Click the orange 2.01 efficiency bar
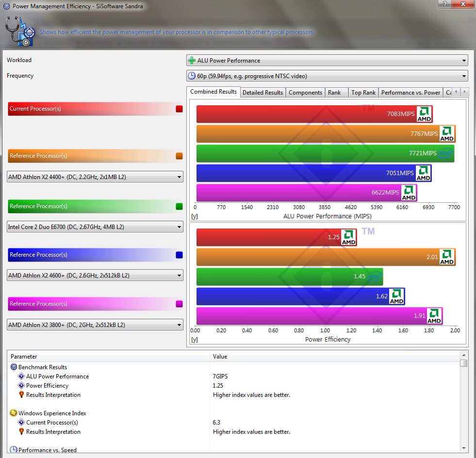Viewport: 476px width, 458px height. (x=326, y=257)
